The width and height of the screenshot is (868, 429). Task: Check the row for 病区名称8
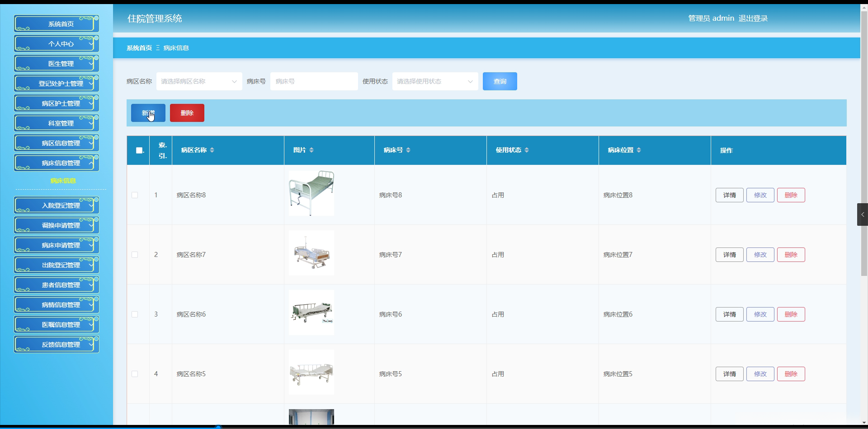click(x=135, y=195)
